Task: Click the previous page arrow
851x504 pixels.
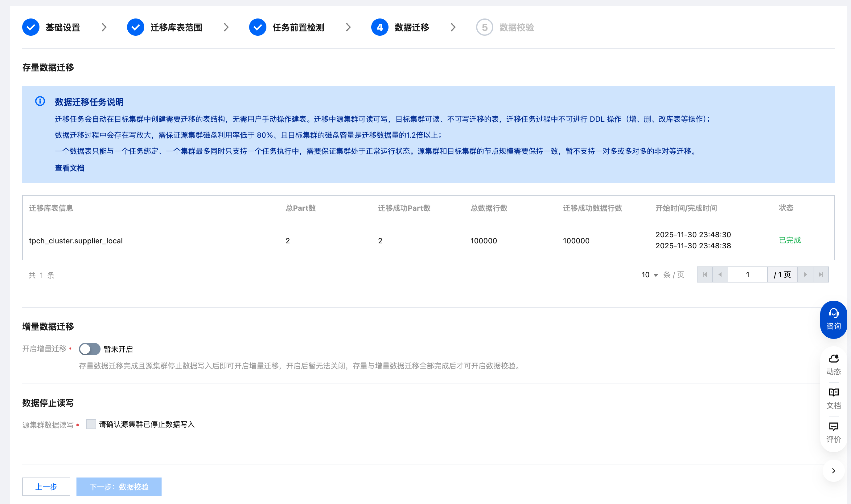Action: (x=720, y=274)
